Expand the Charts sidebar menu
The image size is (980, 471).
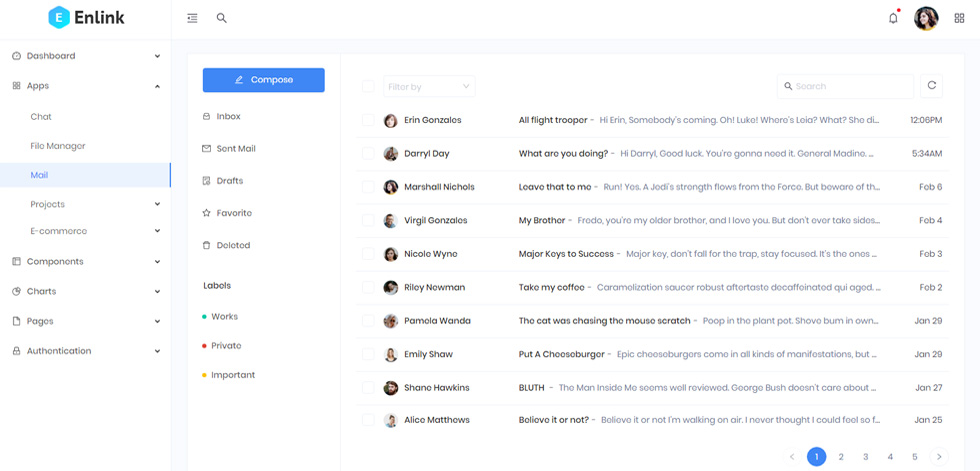[86, 291]
